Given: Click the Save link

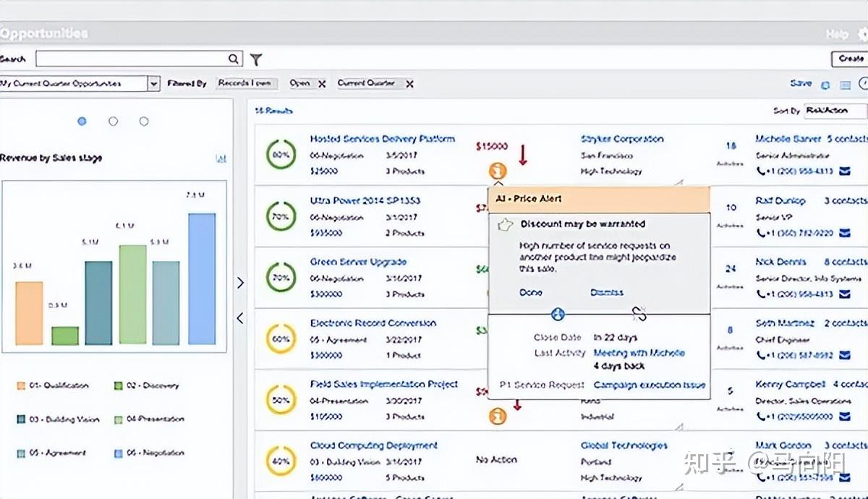Looking at the screenshot, I should point(801,83).
